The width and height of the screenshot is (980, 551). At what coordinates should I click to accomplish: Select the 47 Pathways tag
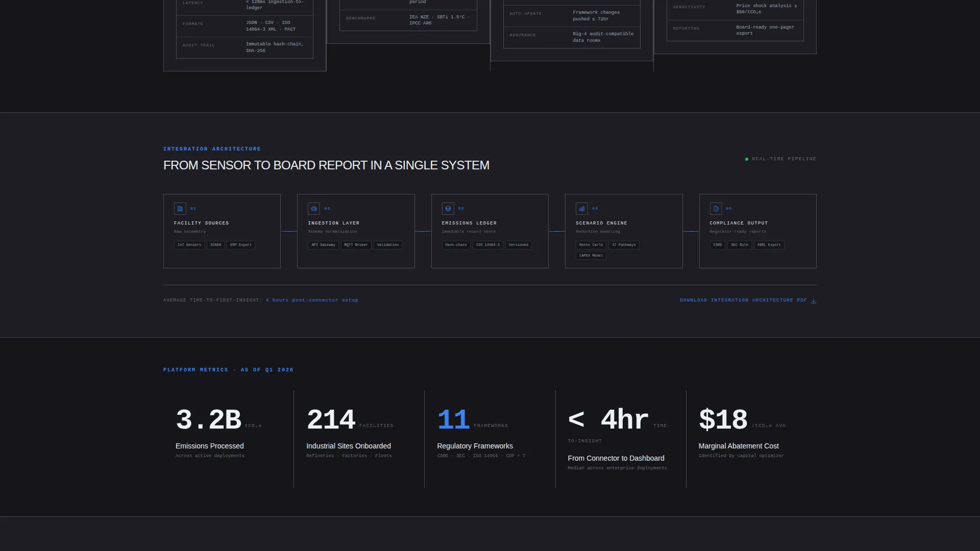(624, 245)
